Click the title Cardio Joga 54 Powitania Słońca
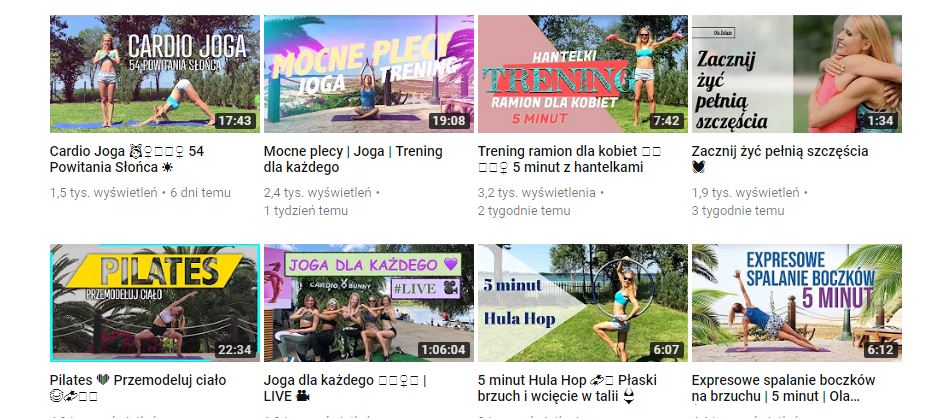This screenshot has width=942, height=418. 127,159
